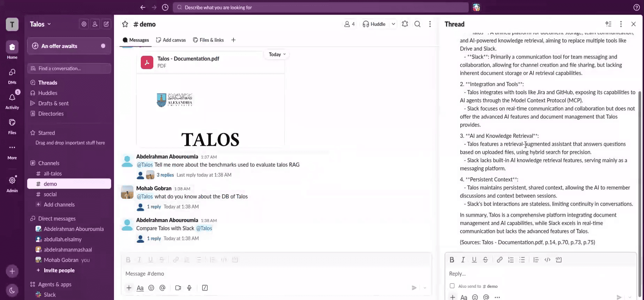The height and width of the screenshot is (300, 644).
Task: Switch to the Messages tab
Action: 136,40
